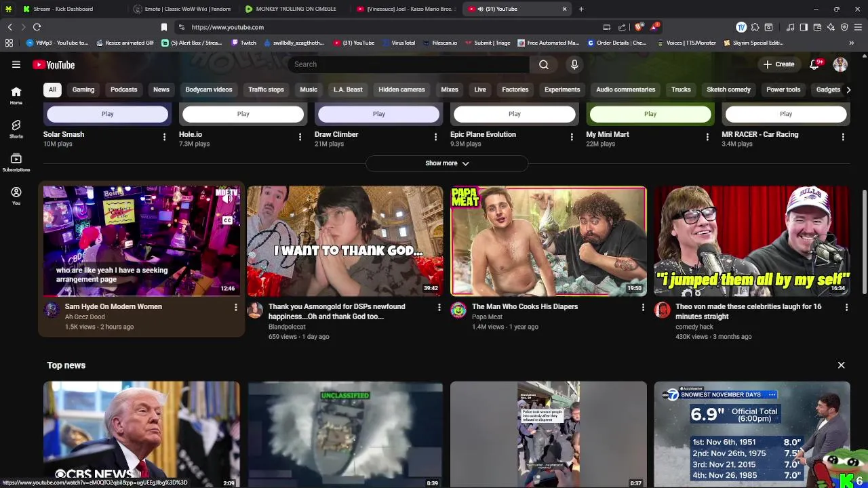Select the Sketch comedy chip
The image size is (868, 488).
tap(729, 89)
